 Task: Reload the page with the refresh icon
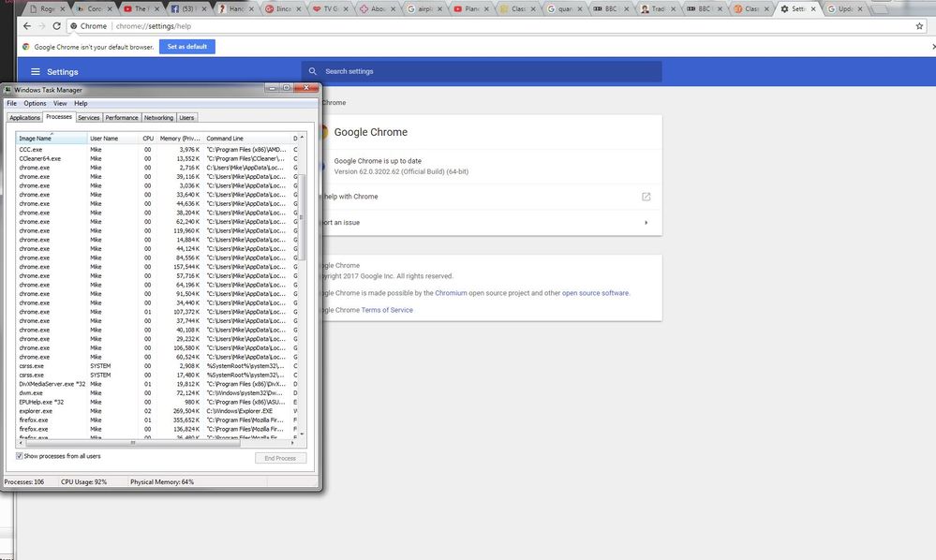coord(57,26)
